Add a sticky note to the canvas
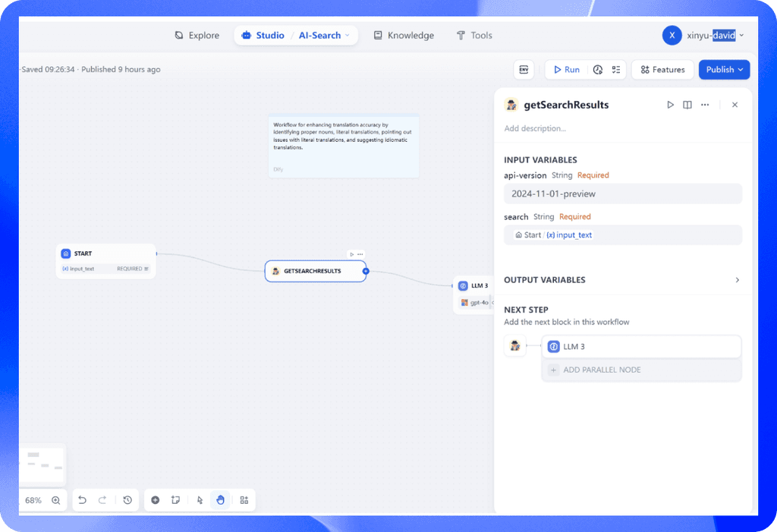The width and height of the screenshot is (777, 532). tap(175, 499)
